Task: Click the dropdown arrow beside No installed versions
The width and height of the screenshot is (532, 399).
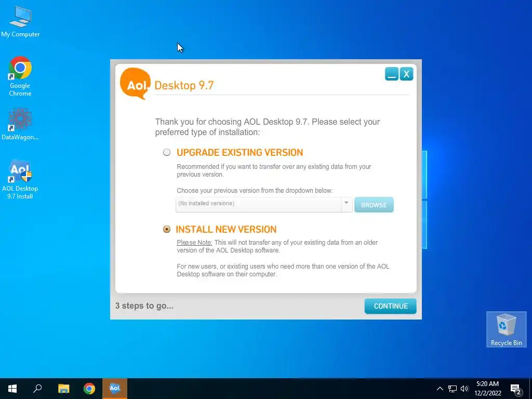Action: [x=347, y=204]
